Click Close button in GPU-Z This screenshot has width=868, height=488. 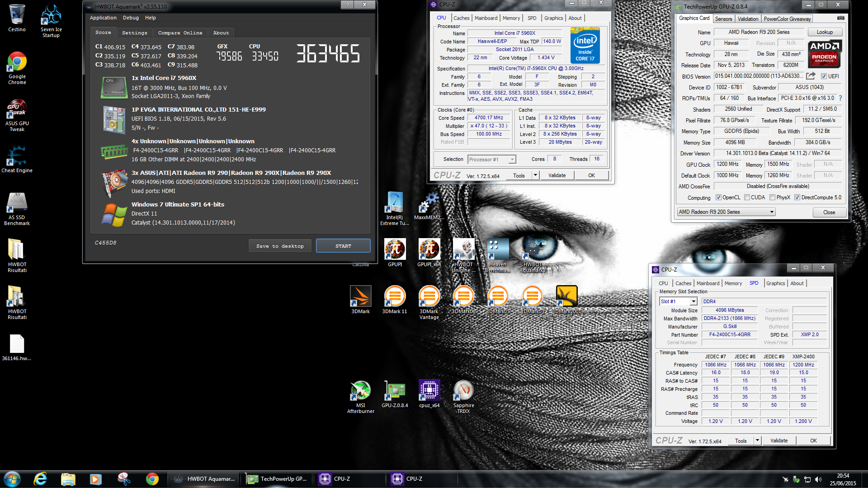829,212
